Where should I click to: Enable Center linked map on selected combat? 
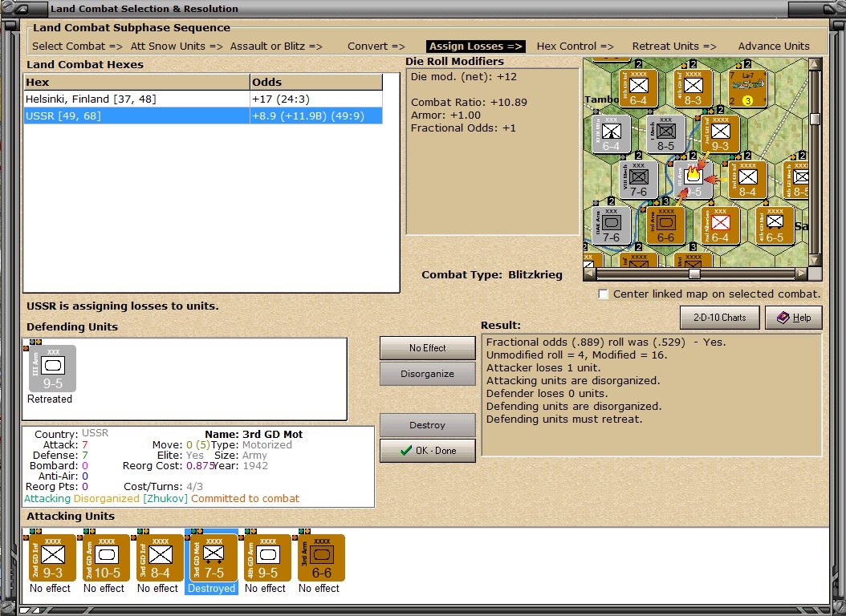tap(604, 294)
